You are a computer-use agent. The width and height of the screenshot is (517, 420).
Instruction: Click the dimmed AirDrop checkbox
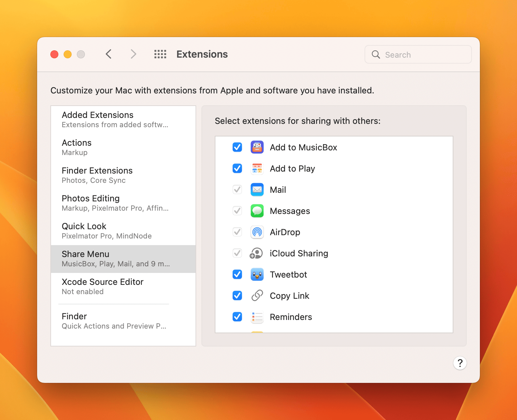point(237,232)
